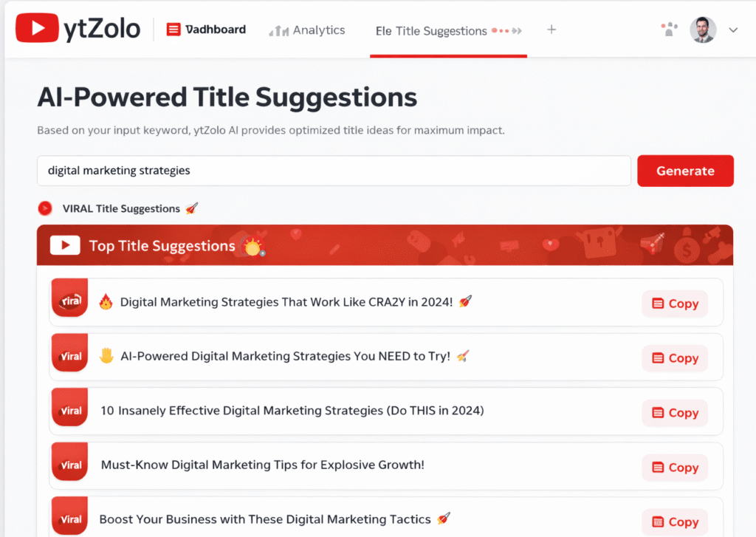Click the plus to add a new tab
Image resolution: width=756 pixels, height=537 pixels.
coord(551,30)
